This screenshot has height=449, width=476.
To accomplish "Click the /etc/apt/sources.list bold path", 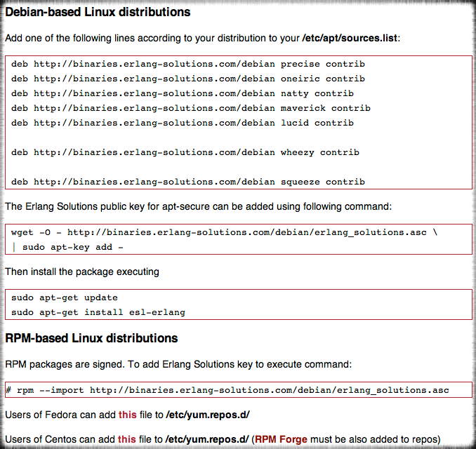I will [x=350, y=38].
